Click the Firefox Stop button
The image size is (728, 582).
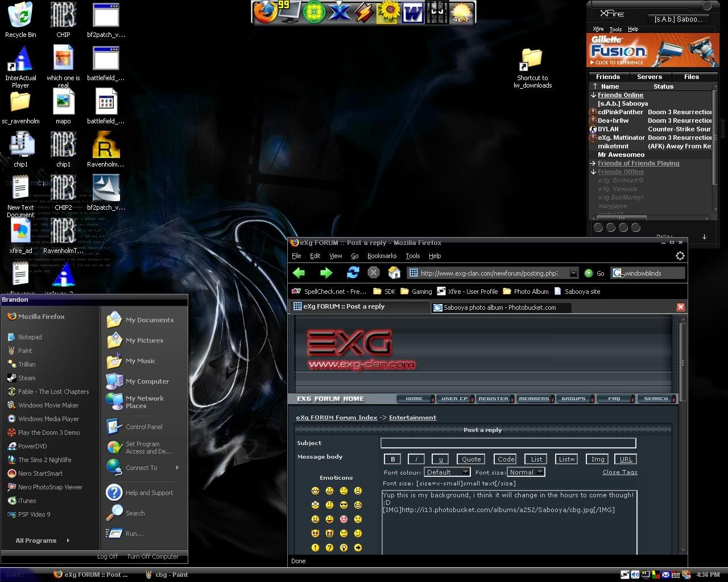click(x=374, y=273)
